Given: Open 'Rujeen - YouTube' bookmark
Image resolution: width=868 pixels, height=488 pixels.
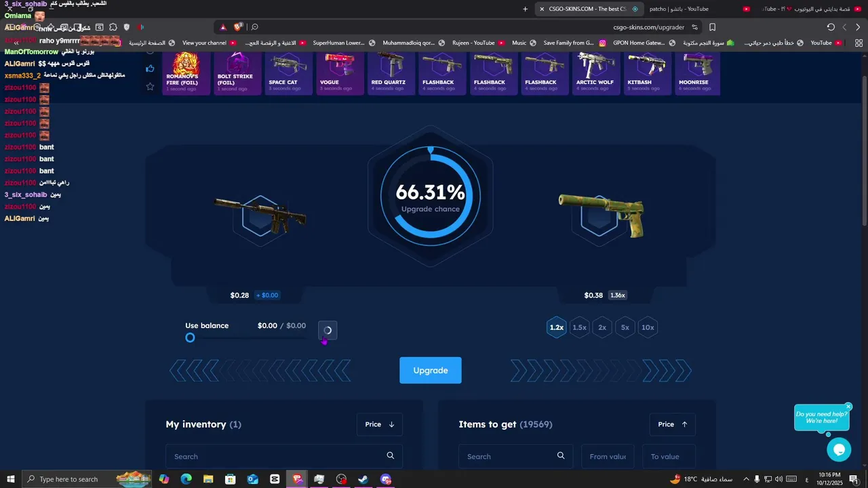Looking at the screenshot, I should (479, 43).
